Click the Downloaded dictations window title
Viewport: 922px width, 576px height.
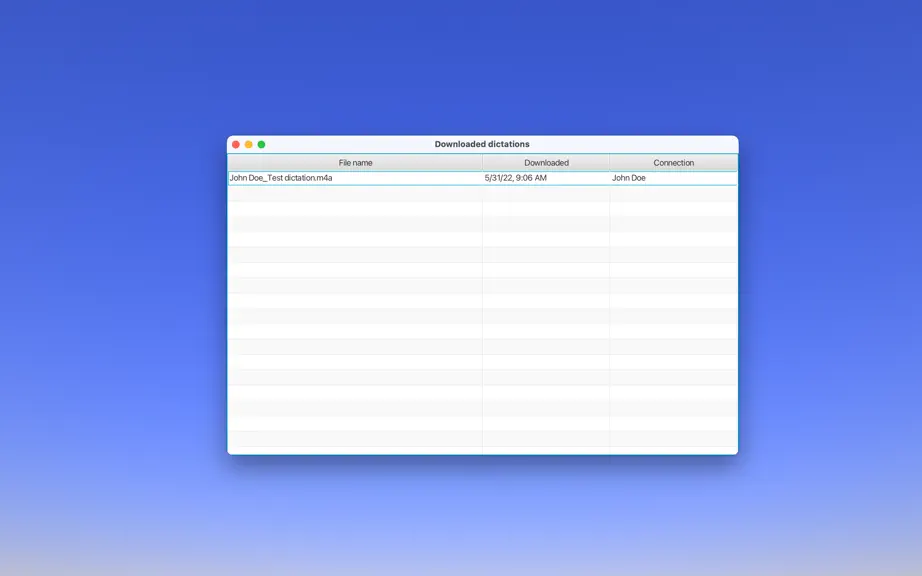point(482,144)
